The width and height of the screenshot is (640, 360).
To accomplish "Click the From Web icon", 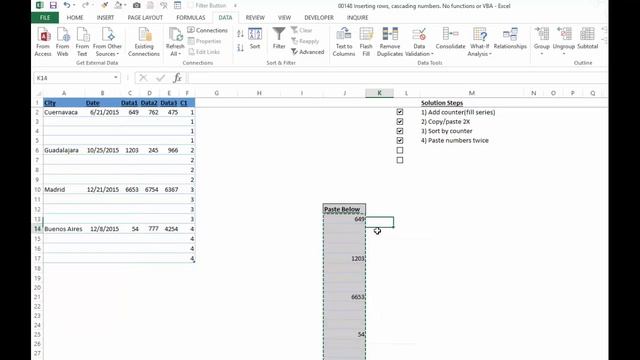I will pos(62,42).
